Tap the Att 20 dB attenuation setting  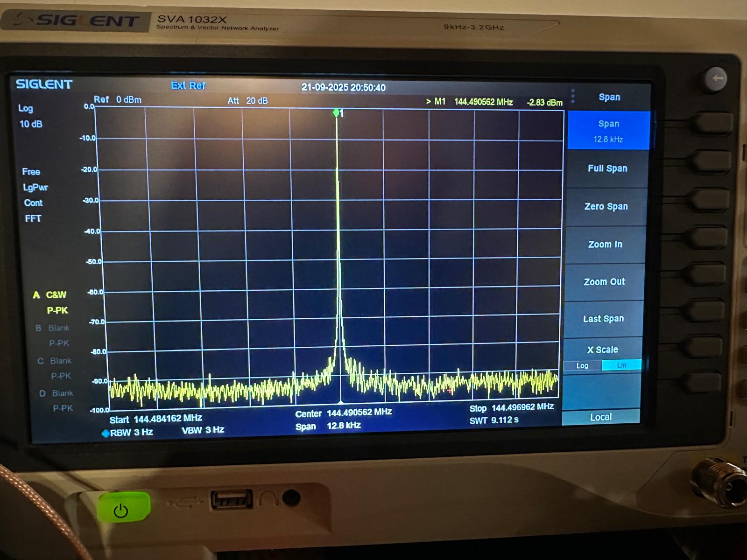tap(247, 101)
